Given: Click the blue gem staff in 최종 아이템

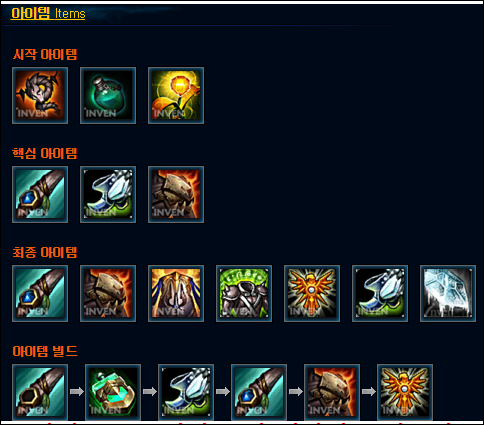Looking at the screenshot, I should pyautogui.click(x=40, y=293).
